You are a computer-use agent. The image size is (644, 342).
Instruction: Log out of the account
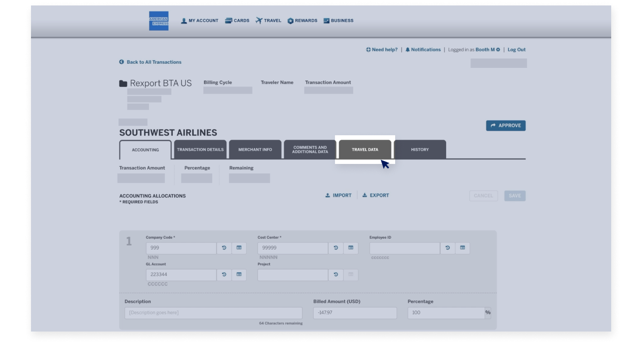click(517, 49)
